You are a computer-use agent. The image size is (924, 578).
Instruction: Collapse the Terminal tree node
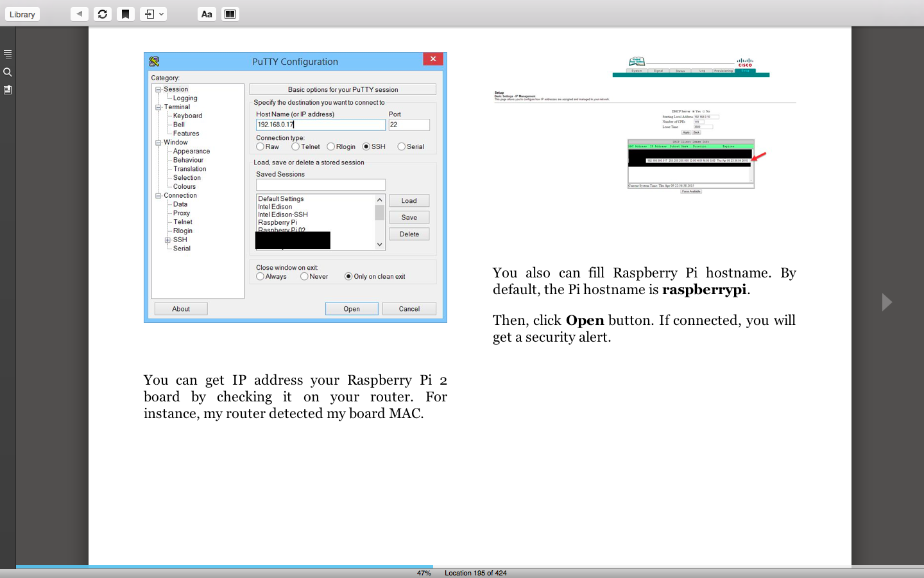point(158,107)
